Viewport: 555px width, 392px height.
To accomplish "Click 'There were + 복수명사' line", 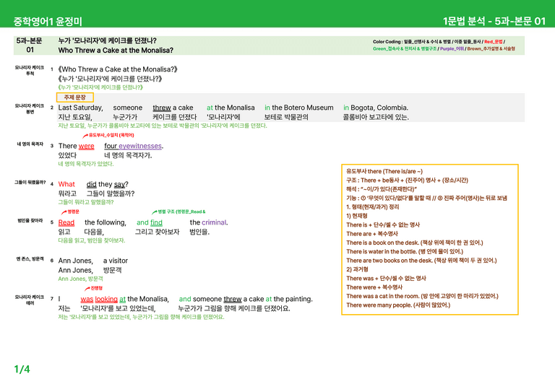I will coord(374,287).
